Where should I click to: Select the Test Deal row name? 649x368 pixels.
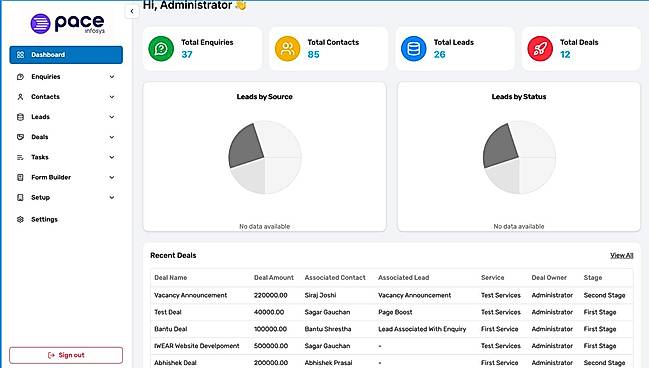[x=168, y=312]
